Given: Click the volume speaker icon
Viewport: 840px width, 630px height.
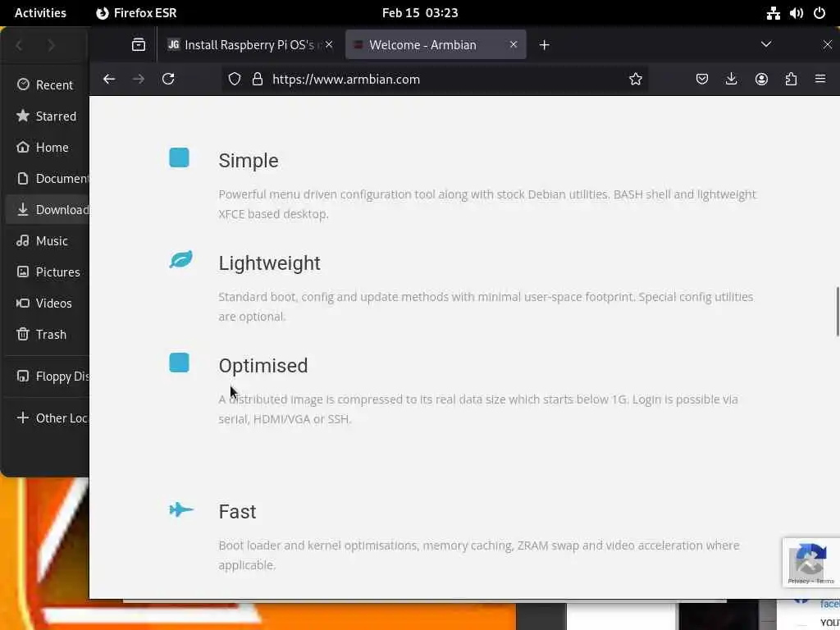Looking at the screenshot, I should pyautogui.click(x=796, y=13).
